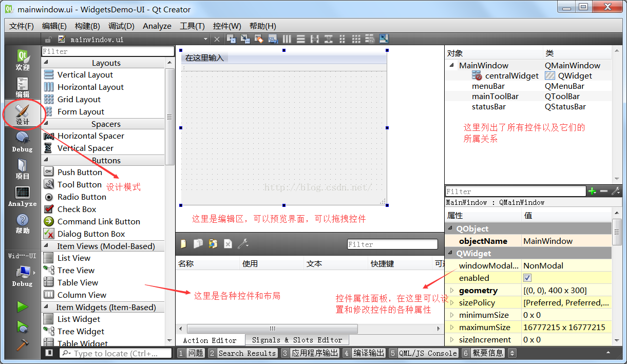Collapse the Spacers widget category
The width and height of the screenshot is (627, 364).
[46, 124]
